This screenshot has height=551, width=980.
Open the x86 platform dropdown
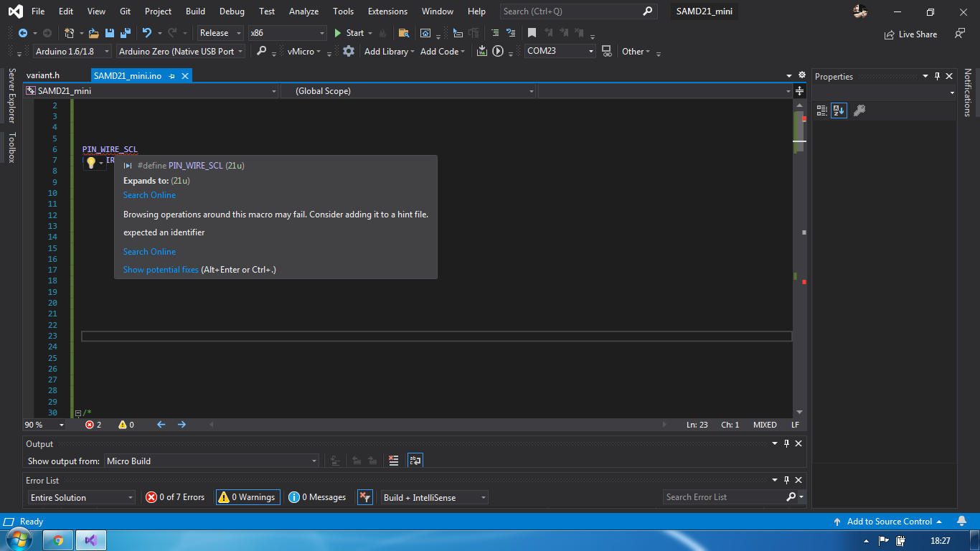click(x=288, y=33)
